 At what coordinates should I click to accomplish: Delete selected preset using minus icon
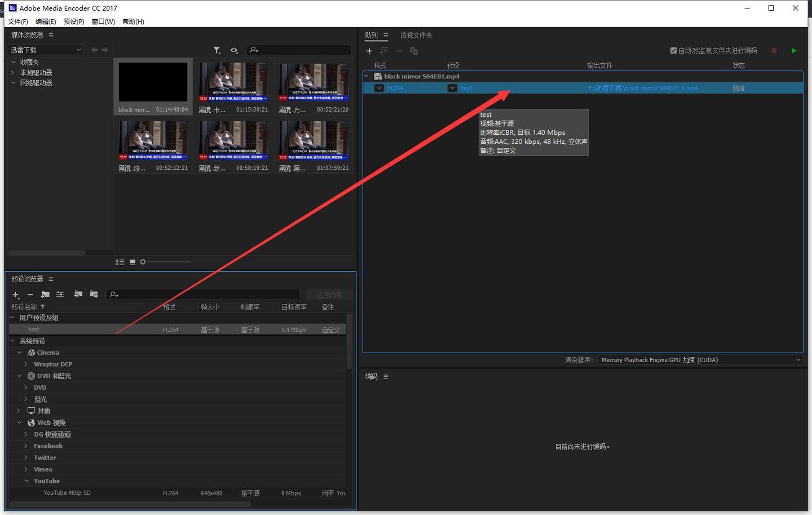pyautogui.click(x=30, y=294)
